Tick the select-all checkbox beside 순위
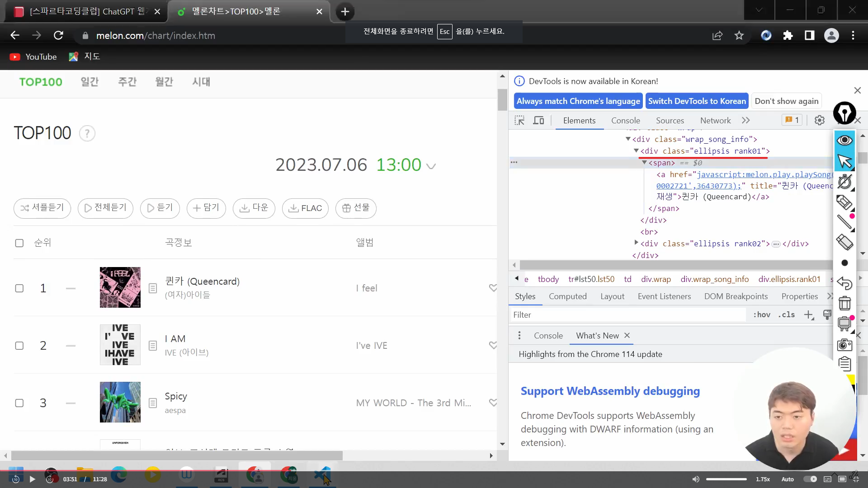This screenshot has height=488, width=868. pyautogui.click(x=19, y=243)
